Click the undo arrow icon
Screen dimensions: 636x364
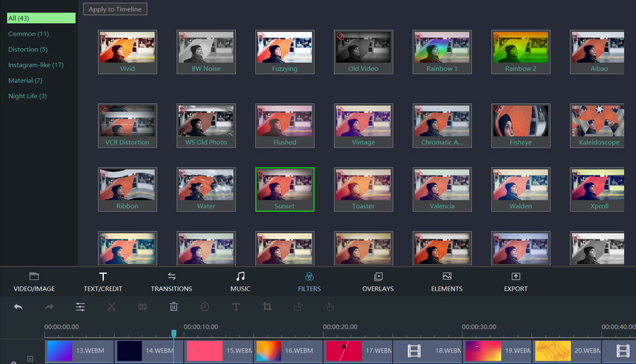click(18, 307)
